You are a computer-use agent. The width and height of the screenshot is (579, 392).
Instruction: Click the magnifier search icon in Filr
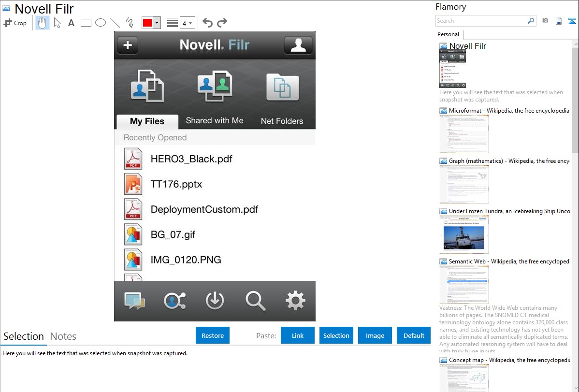pyautogui.click(x=255, y=301)
